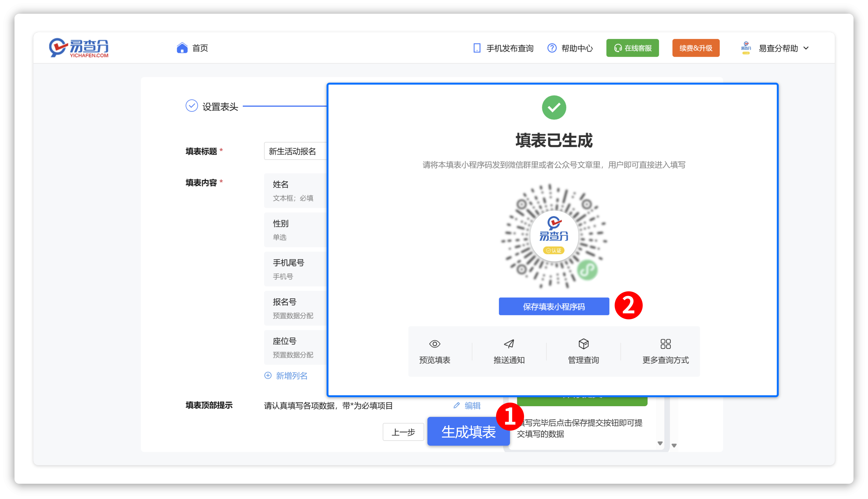The width and height of the screenshot is (868, 499).
Task: Click 预览填表 label
Action: click(434, 360)
